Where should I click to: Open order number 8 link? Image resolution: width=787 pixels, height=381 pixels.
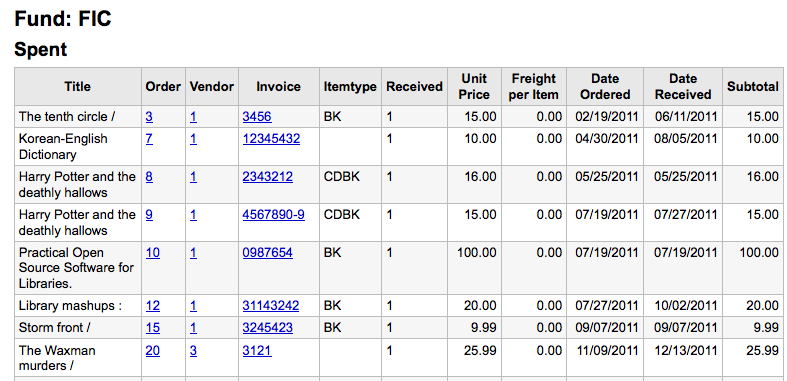(x=150, y=177)
